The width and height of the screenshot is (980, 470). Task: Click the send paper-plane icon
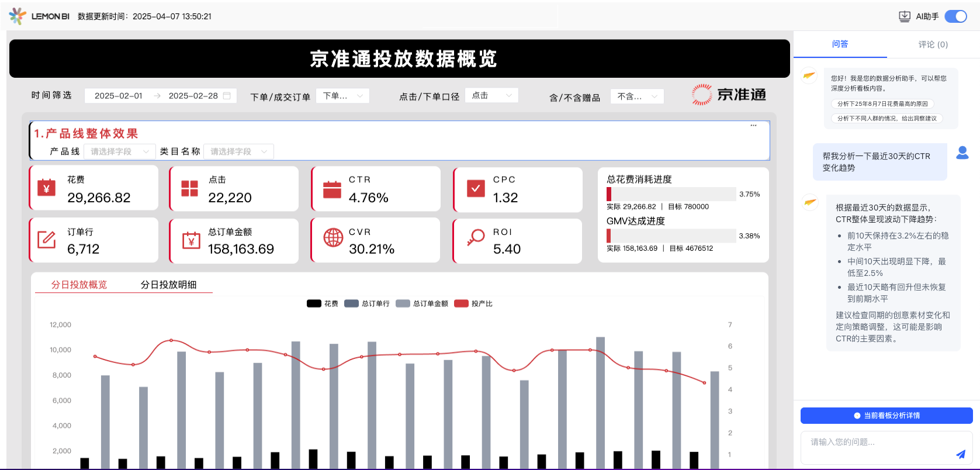click(960, 454)
